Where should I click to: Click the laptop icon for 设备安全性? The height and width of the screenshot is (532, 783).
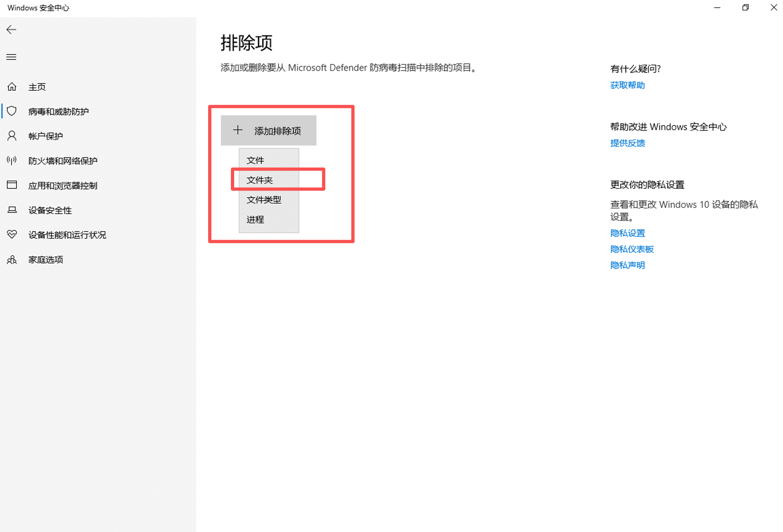(12, 210)
